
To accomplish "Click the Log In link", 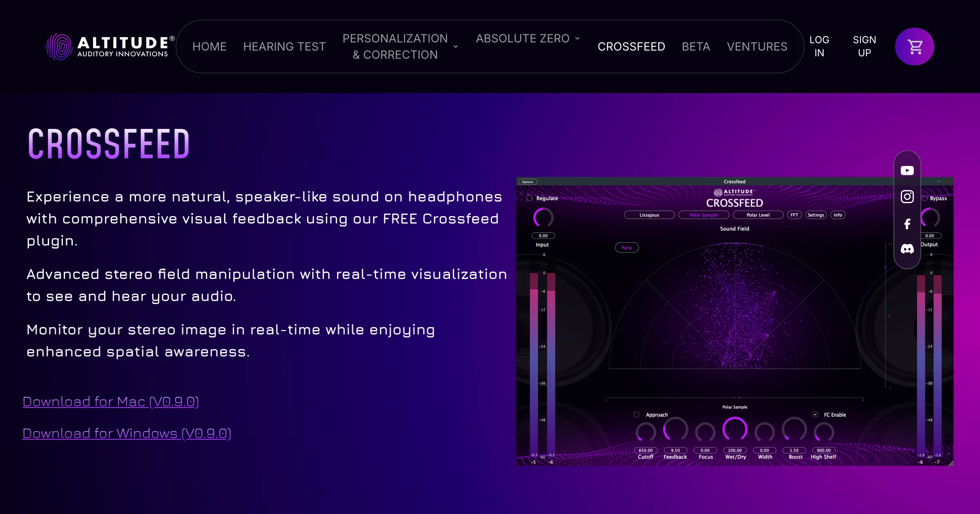I will click(x=819, y=47).
